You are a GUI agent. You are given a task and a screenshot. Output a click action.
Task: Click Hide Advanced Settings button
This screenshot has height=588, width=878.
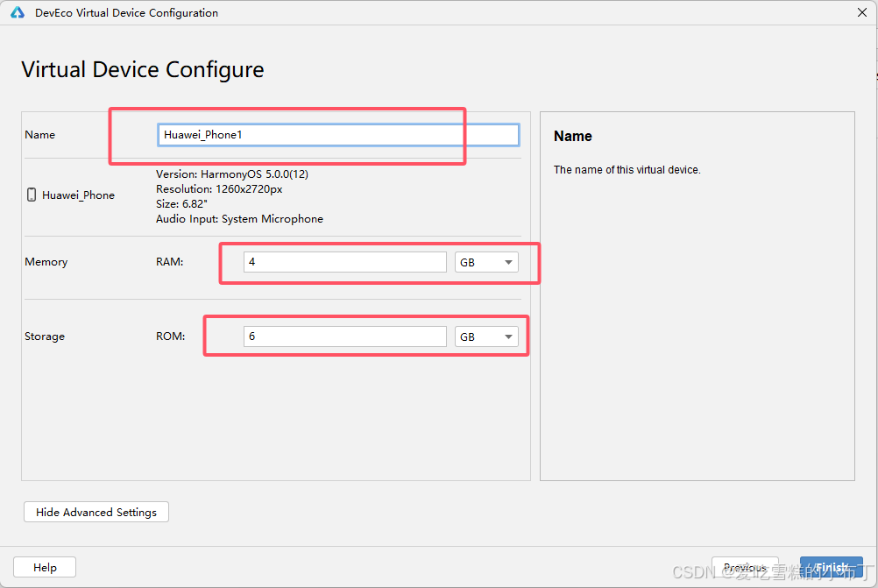96,512
